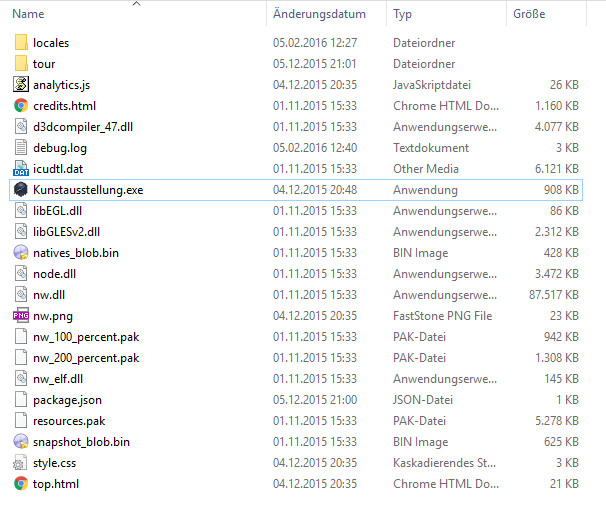Click the tour folder icon
Image resolution: width=606 pixels, height=517 pixels.
point(21,64)
